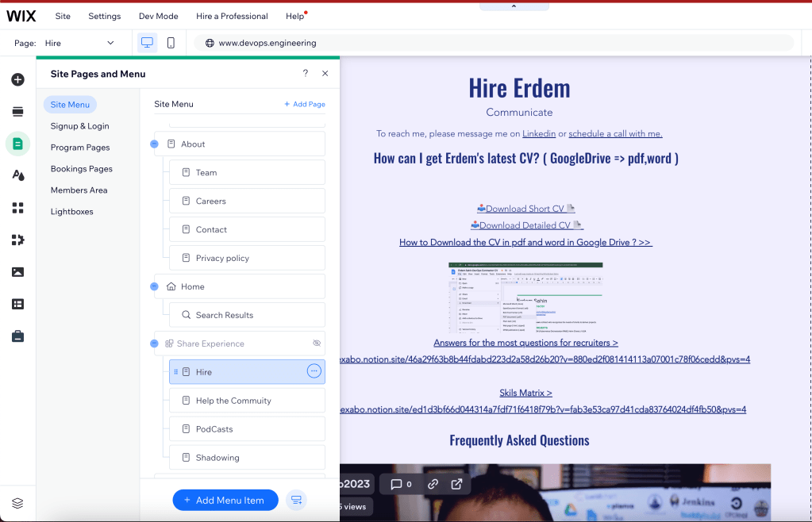The image size is (812, 522).
Task: Select the Privacy policy page item
Action: (x=247, y=258)
